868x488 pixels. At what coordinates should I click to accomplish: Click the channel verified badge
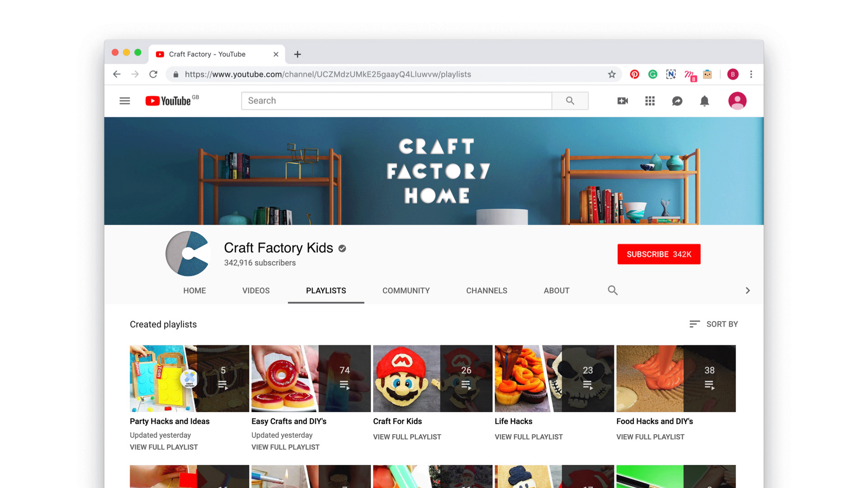pos(342,248)
